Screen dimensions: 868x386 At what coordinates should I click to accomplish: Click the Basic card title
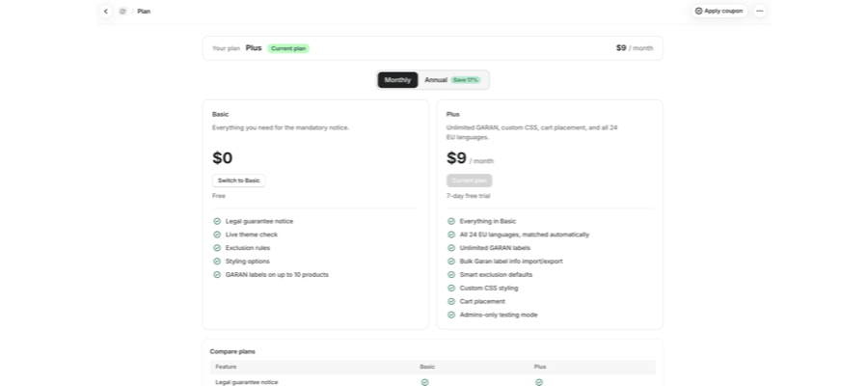(220, 114)
